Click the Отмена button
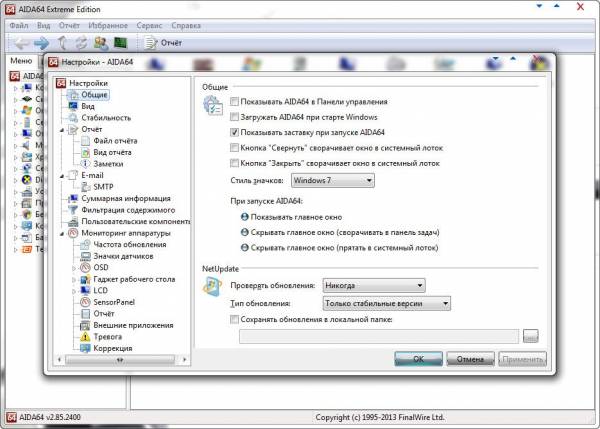The width and height of the screenshot is (600, 429). pyautogui.click(x=470, y=359)
